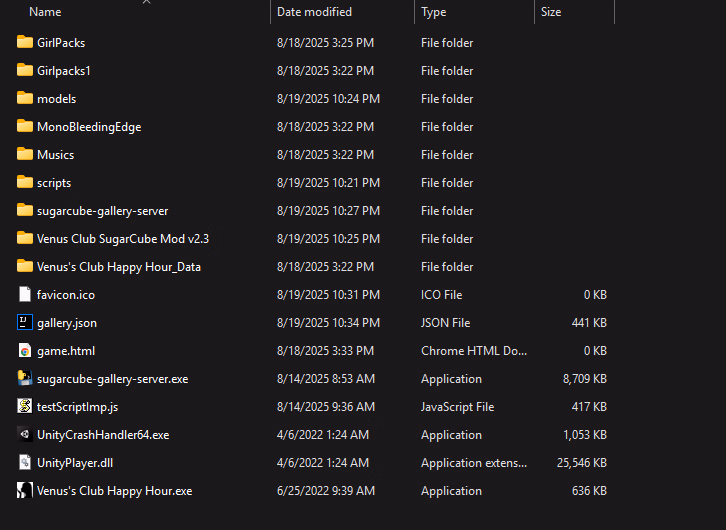Select the Venus's Club Happy Hour_Data folder
Viewport: 726px width, 530px height.
119,267
